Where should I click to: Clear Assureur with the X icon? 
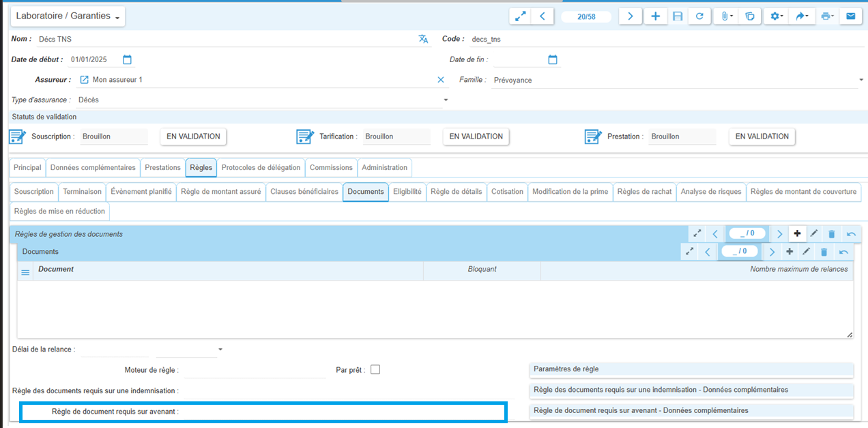440,80
